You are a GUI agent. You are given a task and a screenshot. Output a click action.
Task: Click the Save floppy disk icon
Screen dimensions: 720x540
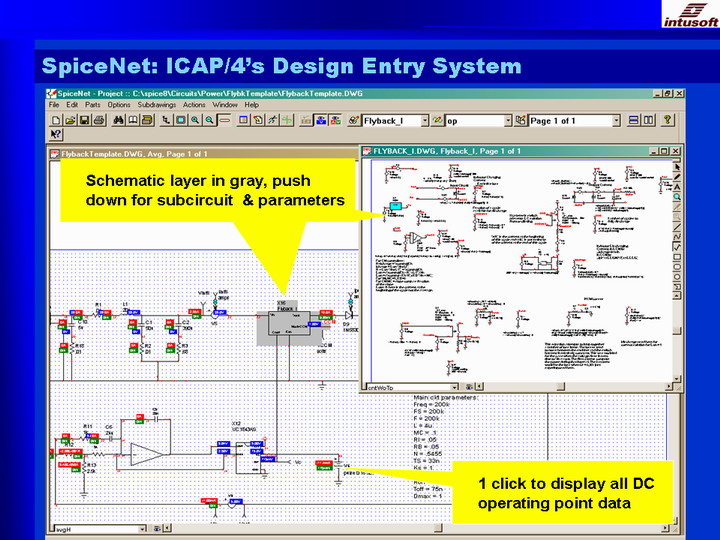(x=84, y=120)
